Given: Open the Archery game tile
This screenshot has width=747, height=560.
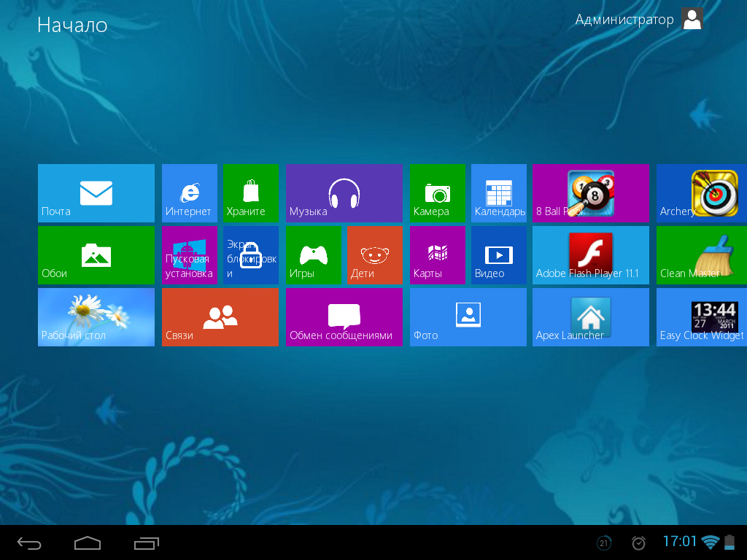Looking at the screenshot, I should (x=702, y=192).
